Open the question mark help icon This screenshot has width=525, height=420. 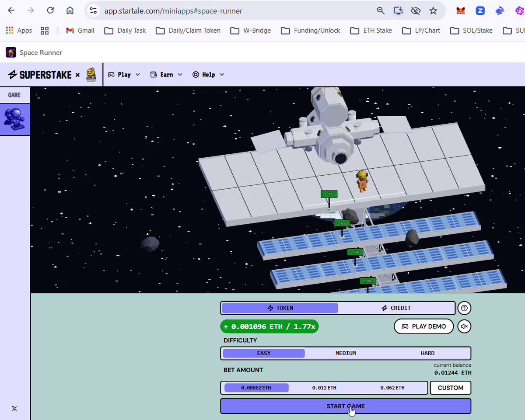click(x=464, y=308)
